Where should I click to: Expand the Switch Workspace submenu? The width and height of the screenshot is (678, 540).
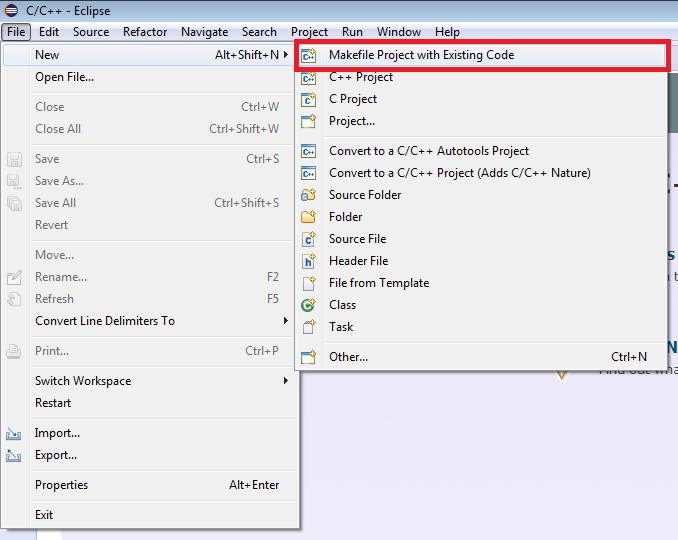pyautogui.click(x=285, y=381)
